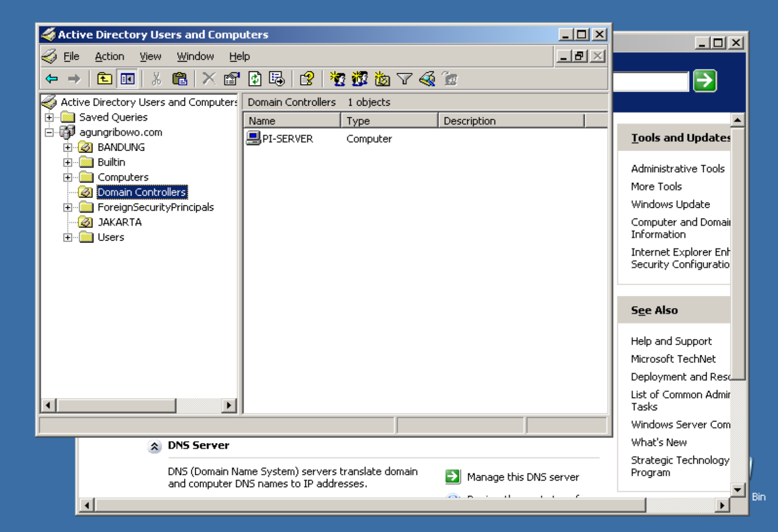Collapse the DNS Server section chevron

point(154,446)
